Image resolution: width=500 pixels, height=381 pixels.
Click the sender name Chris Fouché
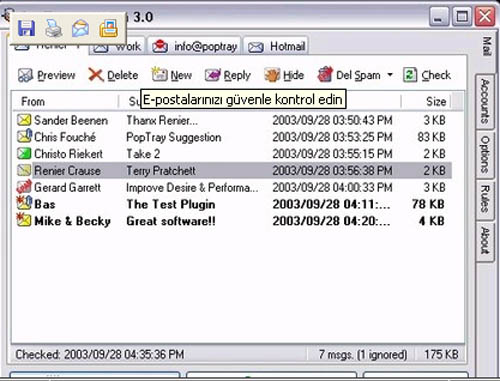(x=65, y=137)
